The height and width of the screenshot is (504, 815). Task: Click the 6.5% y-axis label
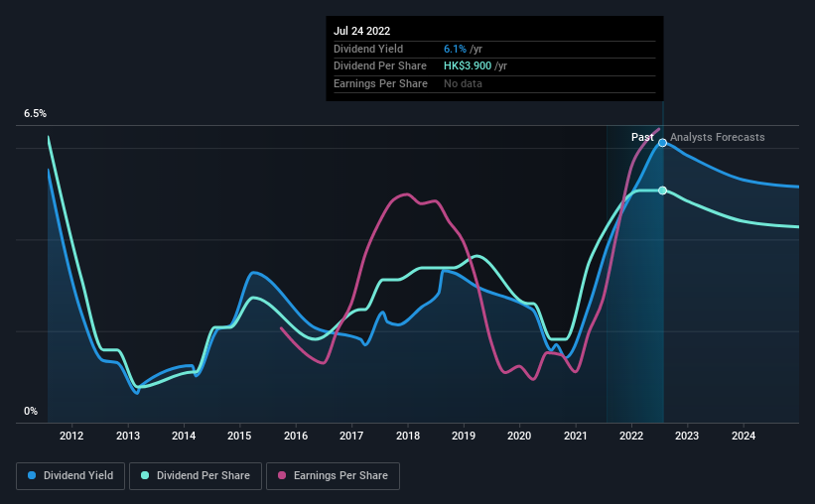[36, 114]
